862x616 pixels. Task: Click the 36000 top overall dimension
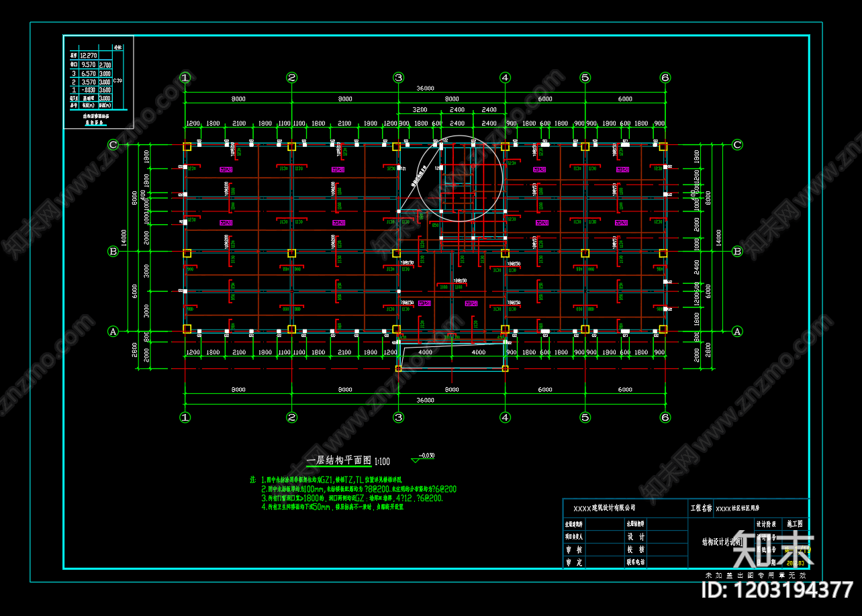point(425,88)
